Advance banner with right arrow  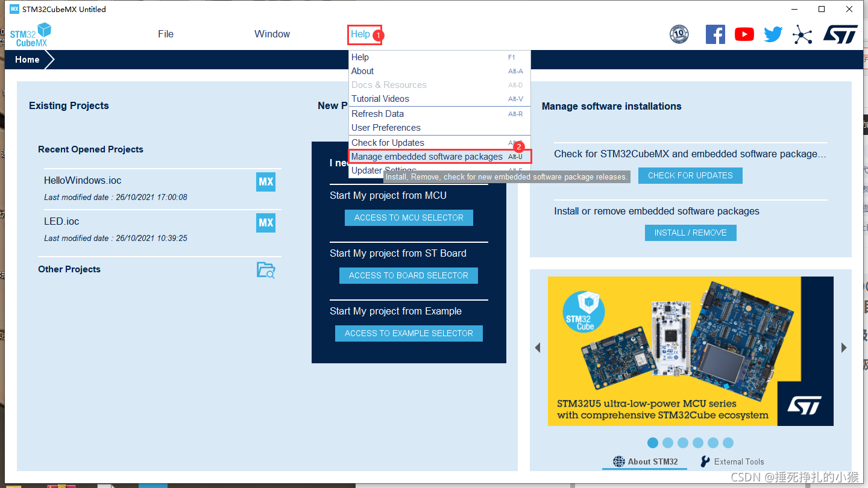(x=844, y=348)
